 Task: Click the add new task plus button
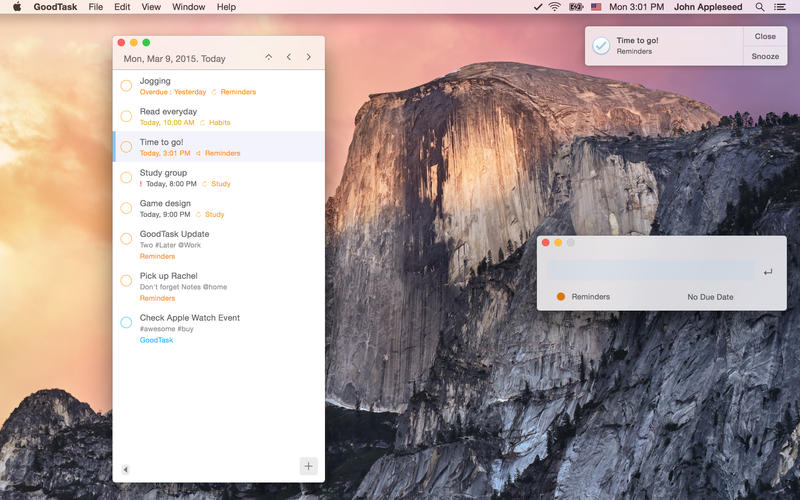(x=308, y=466)
